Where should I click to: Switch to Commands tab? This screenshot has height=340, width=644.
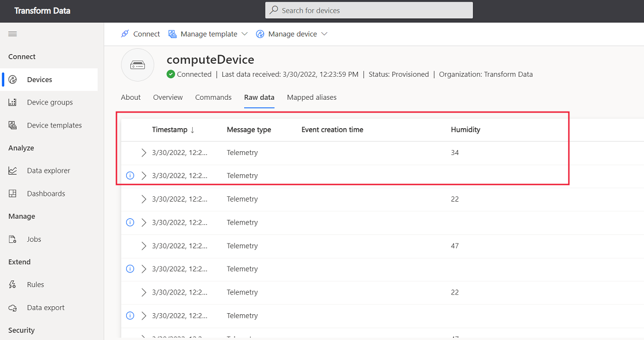[214, 98]
